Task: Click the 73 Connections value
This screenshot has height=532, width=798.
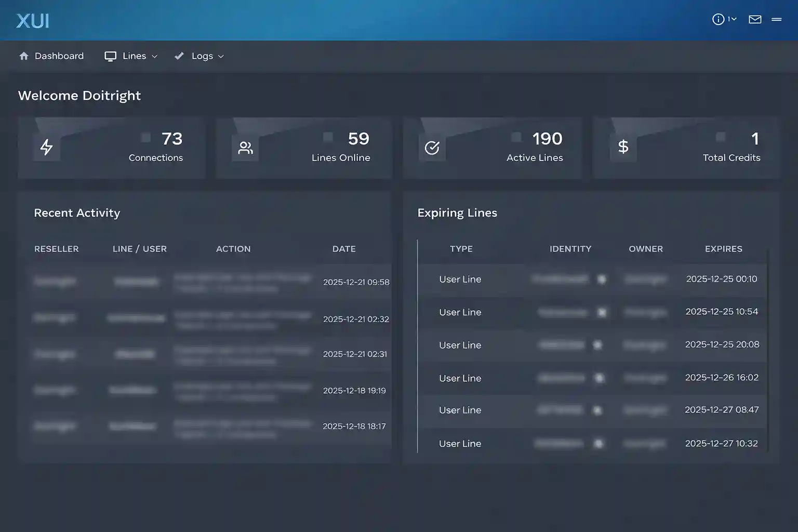Action: coord(172,139)
